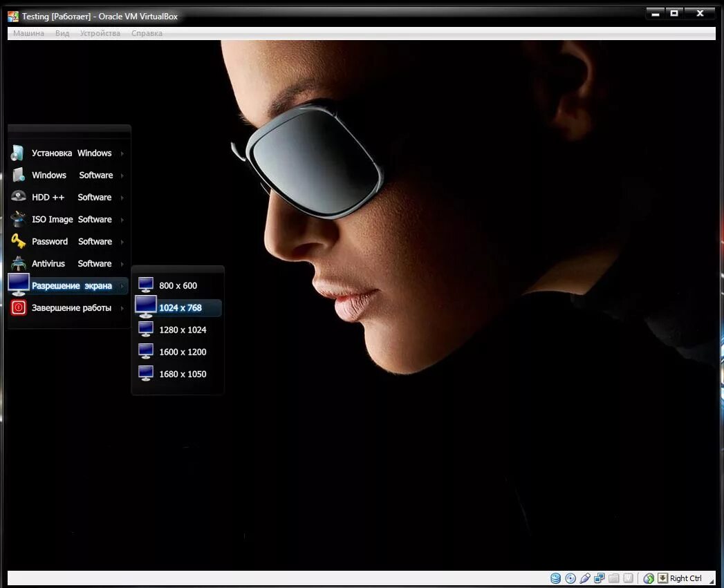The width and height of the screenshot is (724, 588).
Task: Click the arrow next to Разрешение экрана
Action: [x=122, y=286]
